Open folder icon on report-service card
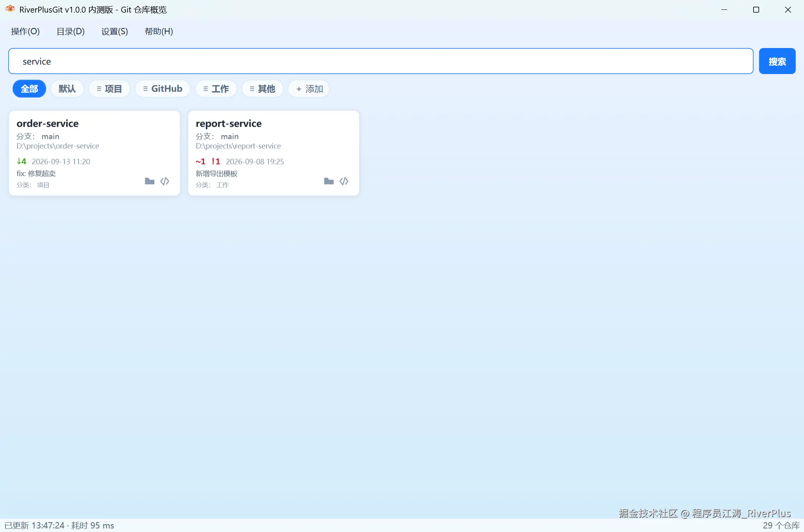 (x=329, y=181)
